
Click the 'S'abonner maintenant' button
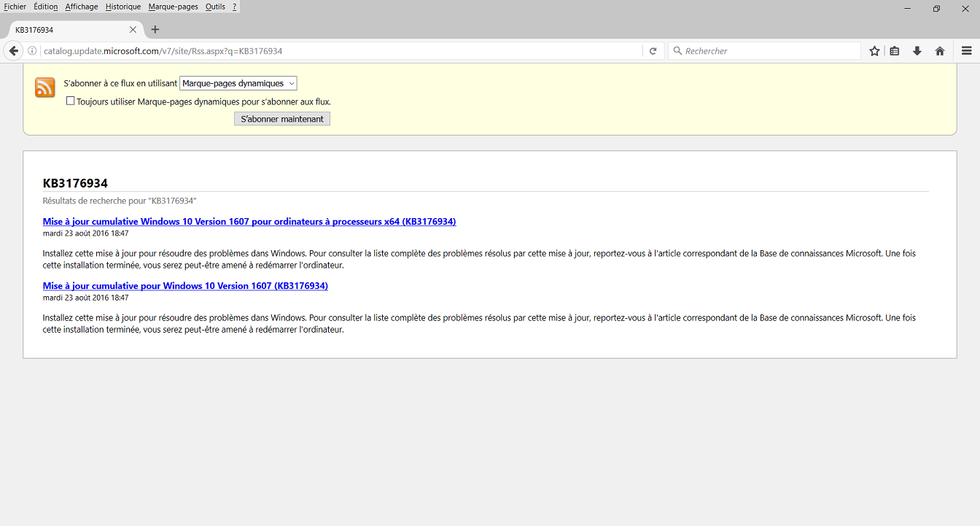pyautogui.click(x=282, y=119)
